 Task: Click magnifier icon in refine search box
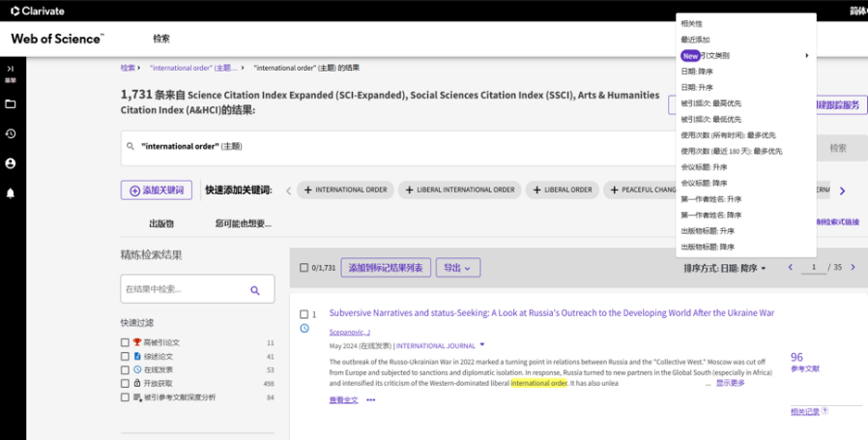[255, 290]
